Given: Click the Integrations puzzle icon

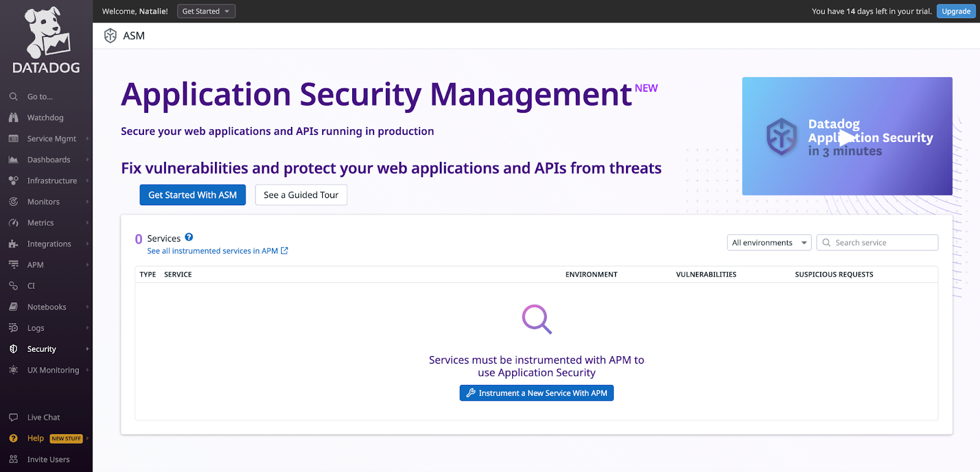Looking at the screenshot, I should pos(13,244).
